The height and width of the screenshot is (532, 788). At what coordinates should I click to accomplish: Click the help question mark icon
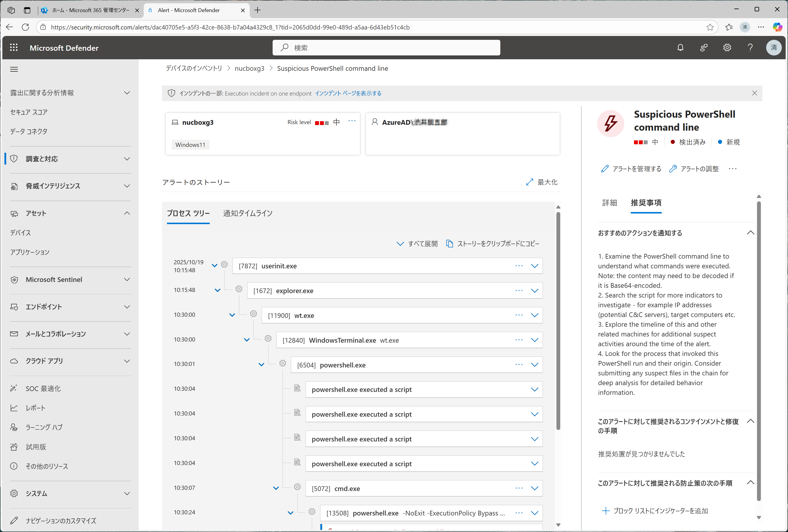pyautogui.click(x=750, y=48)
